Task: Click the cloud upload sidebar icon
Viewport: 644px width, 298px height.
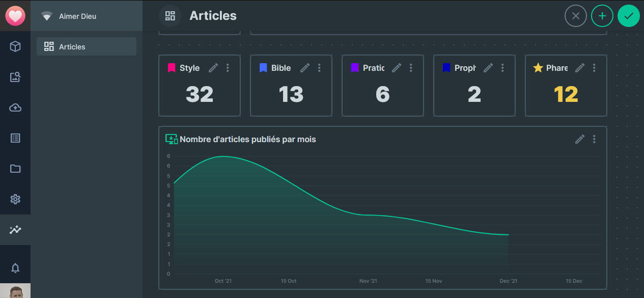Action: point(15,107)
